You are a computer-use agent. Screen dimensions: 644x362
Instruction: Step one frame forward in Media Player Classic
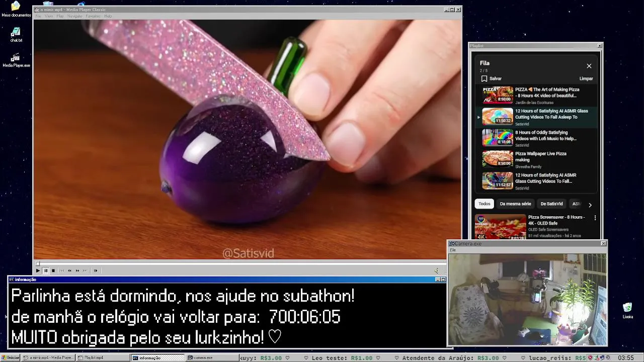click(96, 270)
